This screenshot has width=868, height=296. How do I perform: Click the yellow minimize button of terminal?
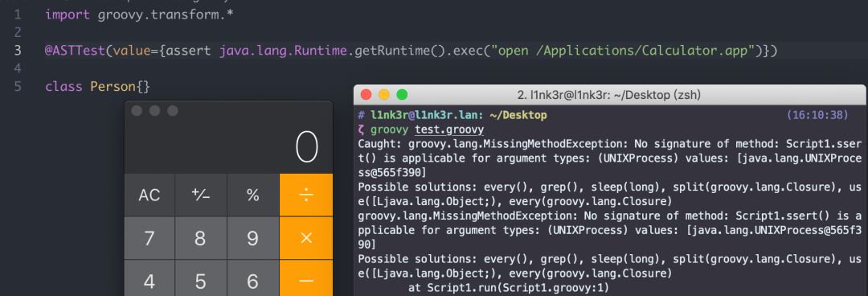tap(383, 95)
